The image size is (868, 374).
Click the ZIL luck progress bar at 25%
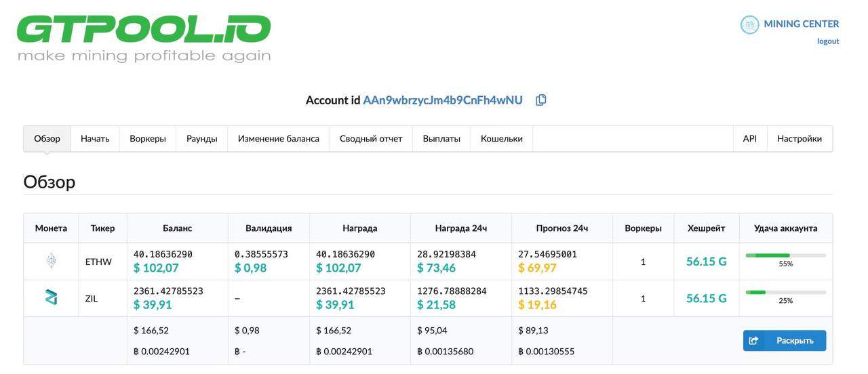click(785, 292)
